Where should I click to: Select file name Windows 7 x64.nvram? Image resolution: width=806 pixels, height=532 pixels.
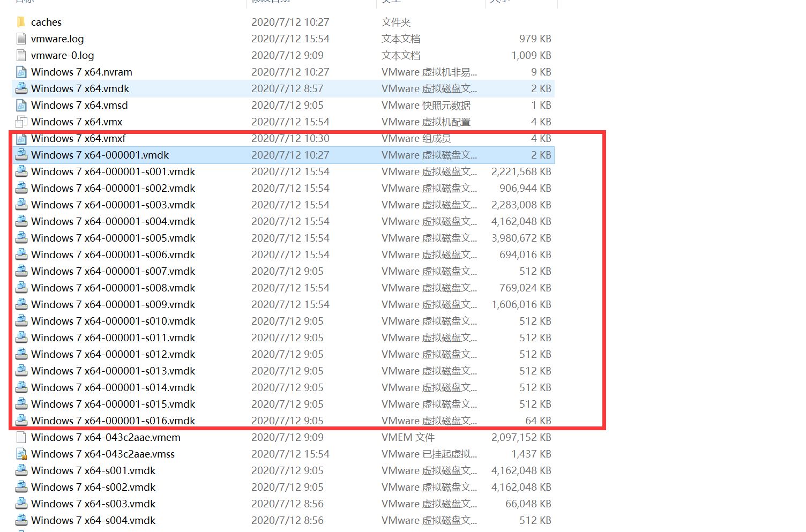coord(81,72)
